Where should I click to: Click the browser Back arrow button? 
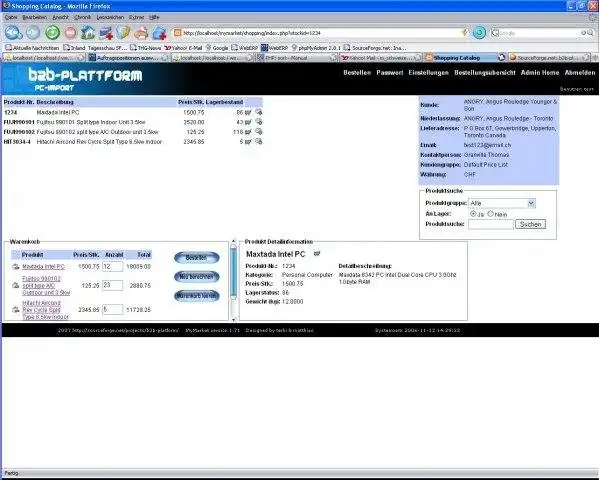pyautogui.click(x=13, y=32)
